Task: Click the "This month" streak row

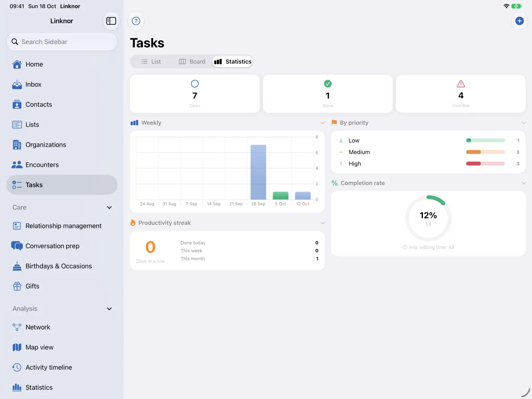Action: pos(250,259)
